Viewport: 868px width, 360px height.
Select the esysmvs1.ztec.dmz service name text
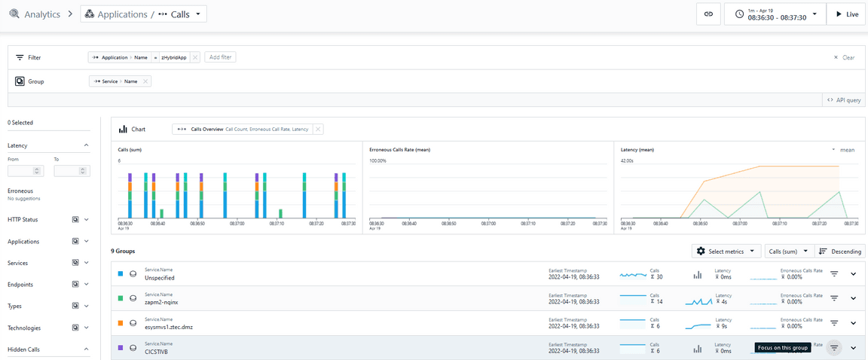tap(169, 327)
